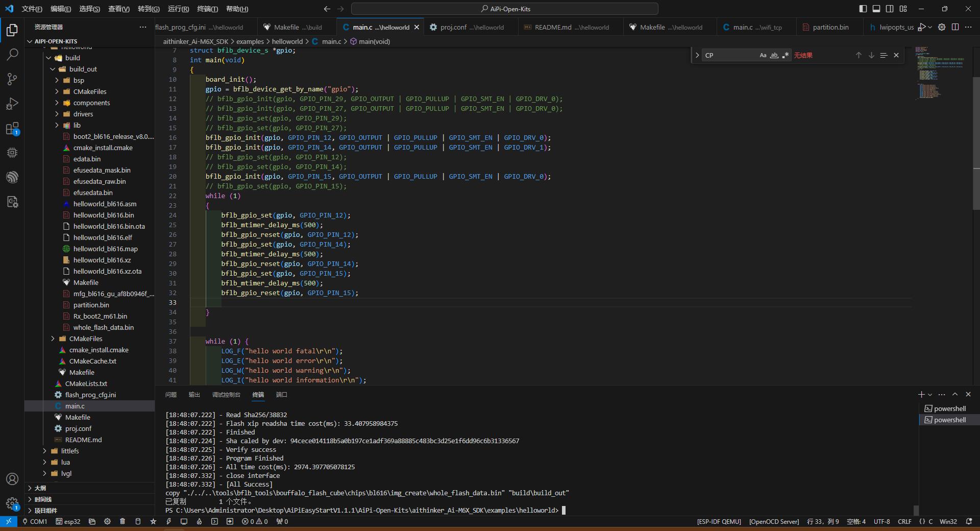
Task: Open notifications bell in status bar
Action: pyautogui.click(x=969, y=521)
